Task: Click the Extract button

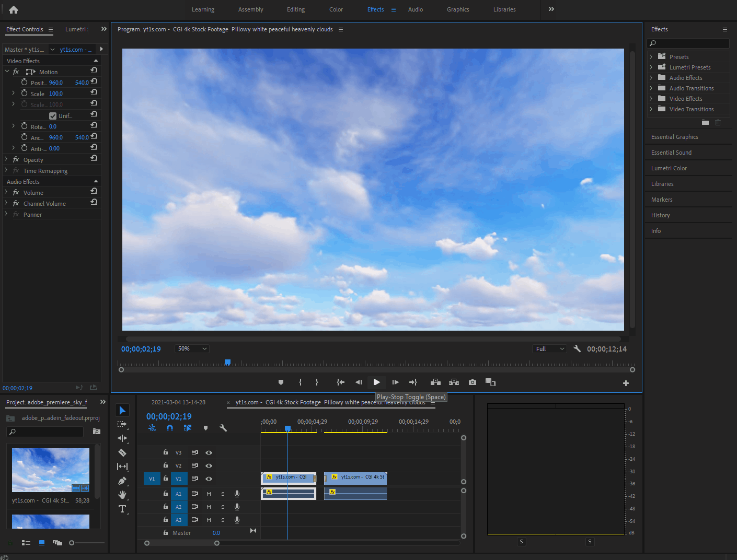Action: (454, 382)
